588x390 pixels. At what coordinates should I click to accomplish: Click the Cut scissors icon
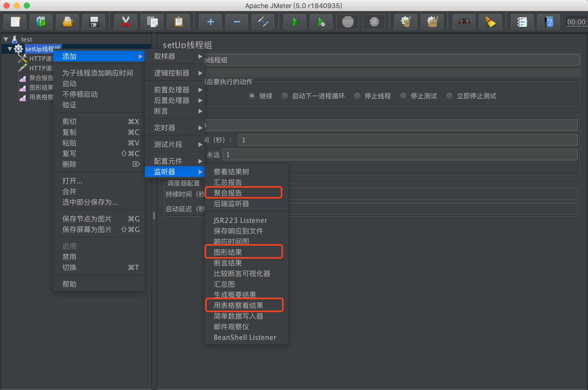pyautogui.click(x=126, y=22)
